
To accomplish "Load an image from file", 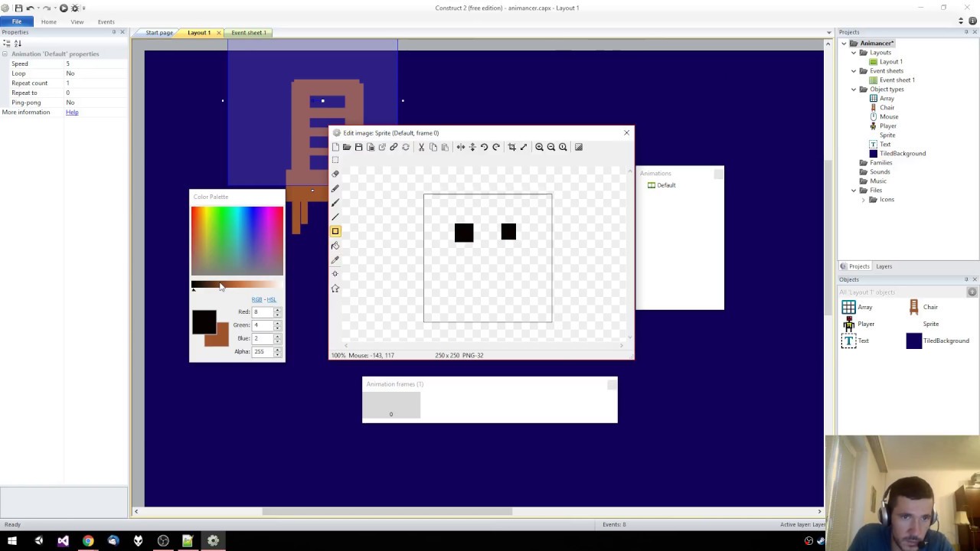I will point(347,147).
